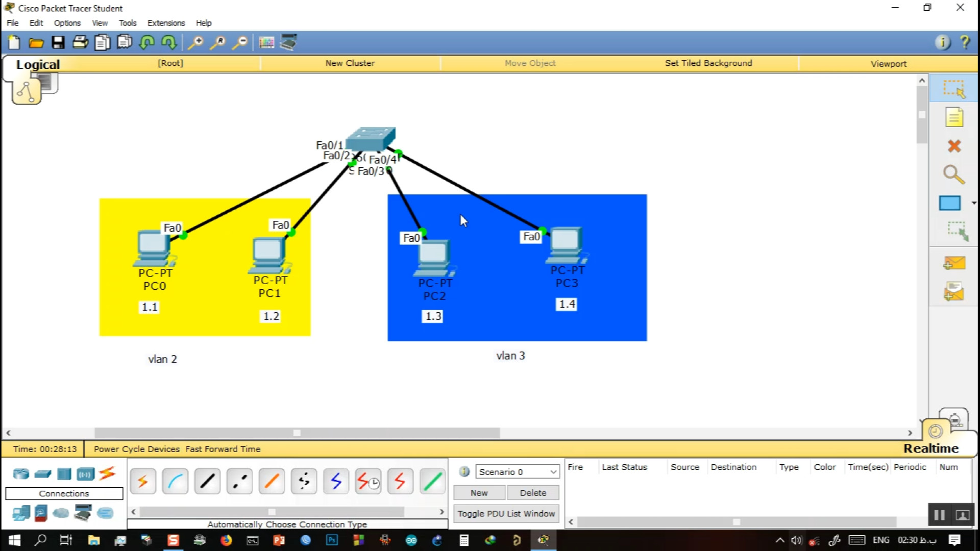Screen dimensions: 980x551
Task: Select the Connections lightning category
Action: point(107,473)
